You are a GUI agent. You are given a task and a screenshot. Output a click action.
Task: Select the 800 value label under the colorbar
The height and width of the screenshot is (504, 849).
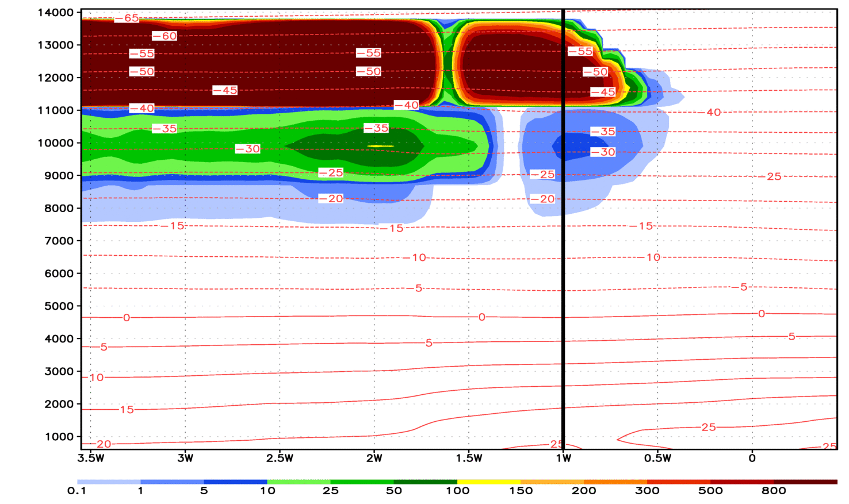[774, 491]
